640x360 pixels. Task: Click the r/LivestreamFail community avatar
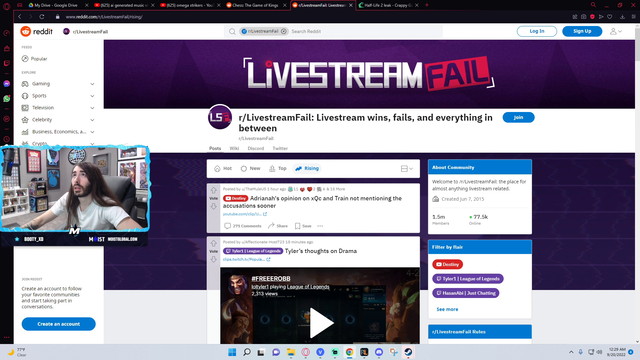click(220, 117)
